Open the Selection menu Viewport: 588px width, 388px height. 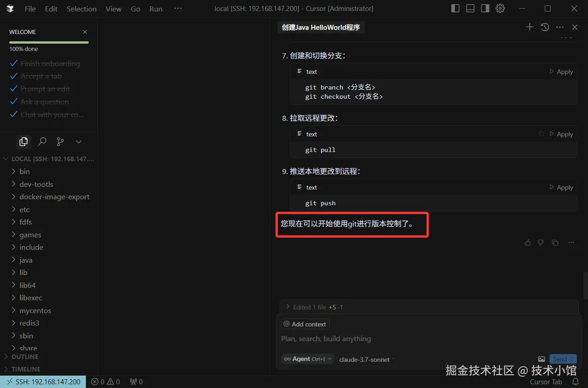[x=81, y=9]
